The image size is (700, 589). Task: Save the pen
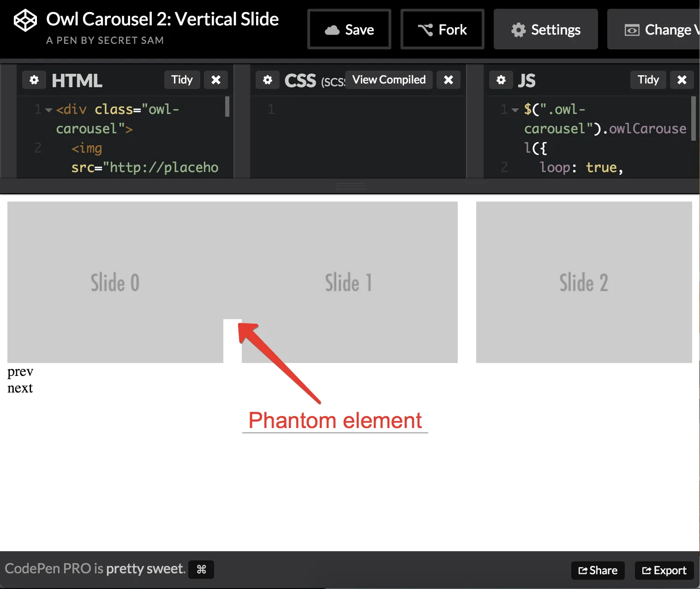349,29
